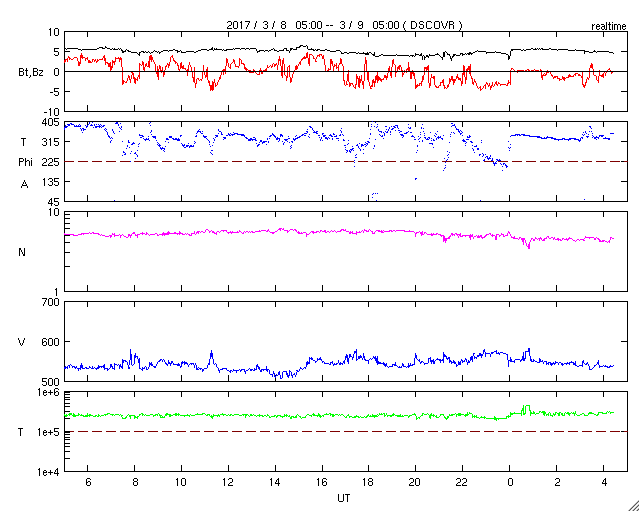The width and height of the screenshot is (640, 512).
Task: Click the '22' hour label on time axis
Action: click(x=462, y=483)
